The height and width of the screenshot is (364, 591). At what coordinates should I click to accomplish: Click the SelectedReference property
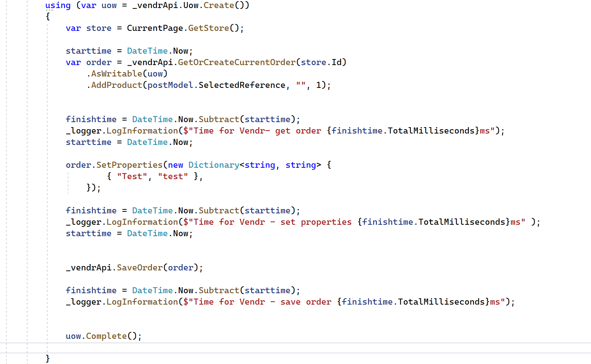242,85
